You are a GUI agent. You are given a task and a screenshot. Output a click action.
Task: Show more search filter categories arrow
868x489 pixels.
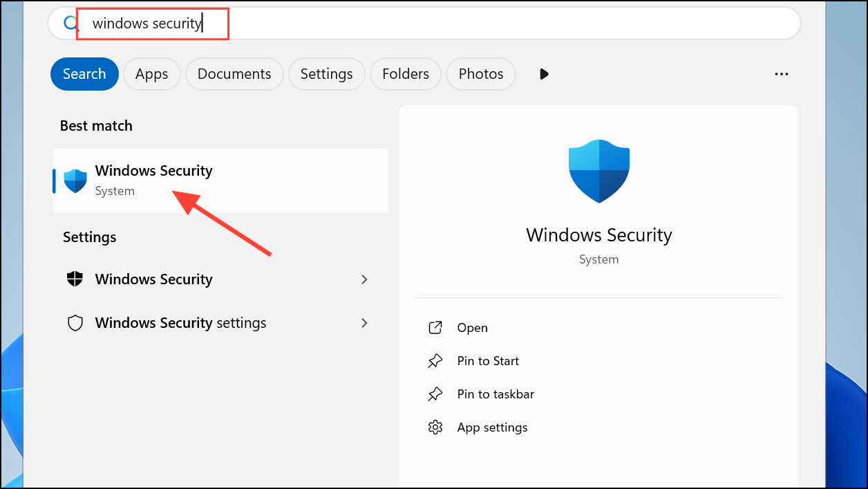(544, 74)
